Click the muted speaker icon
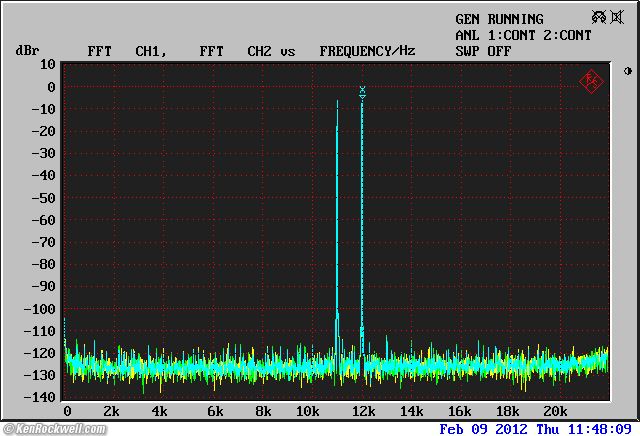The image size is (640, 436). tap(619, 17)
